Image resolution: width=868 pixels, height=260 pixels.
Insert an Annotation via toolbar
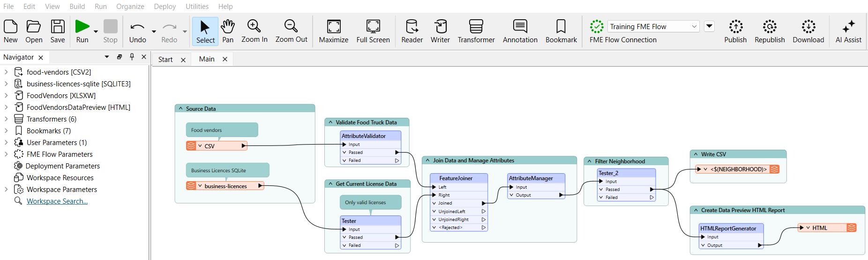520,31
